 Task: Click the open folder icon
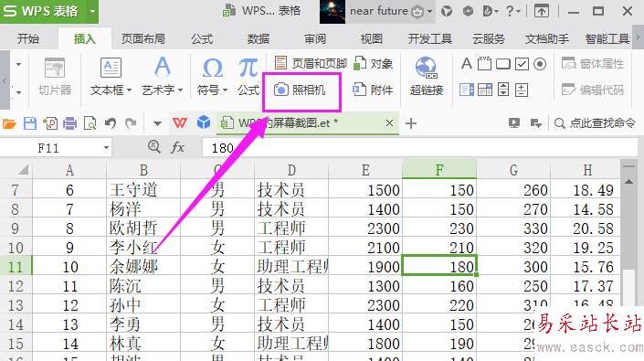[x=9, y=123]
